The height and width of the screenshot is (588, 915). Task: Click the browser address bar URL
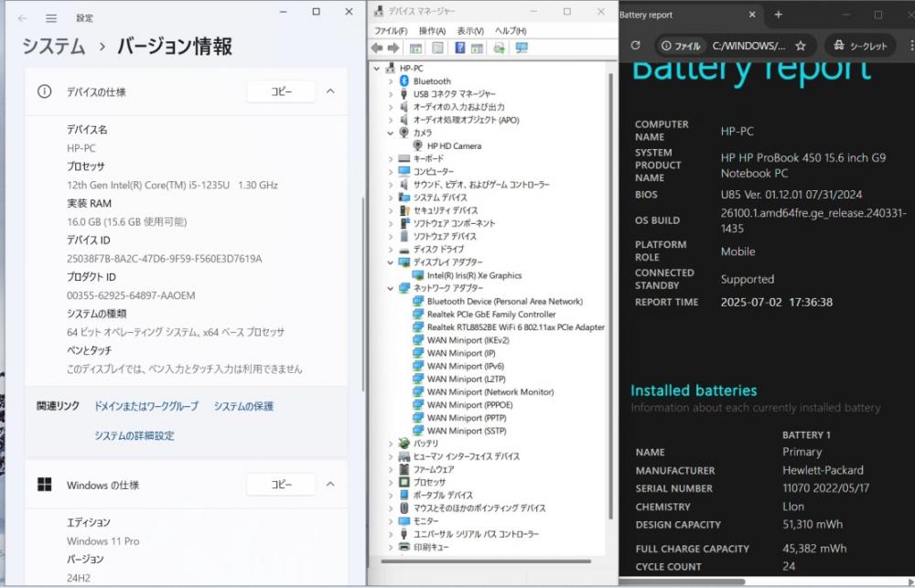pyautogui.click(x=748, y=46)
